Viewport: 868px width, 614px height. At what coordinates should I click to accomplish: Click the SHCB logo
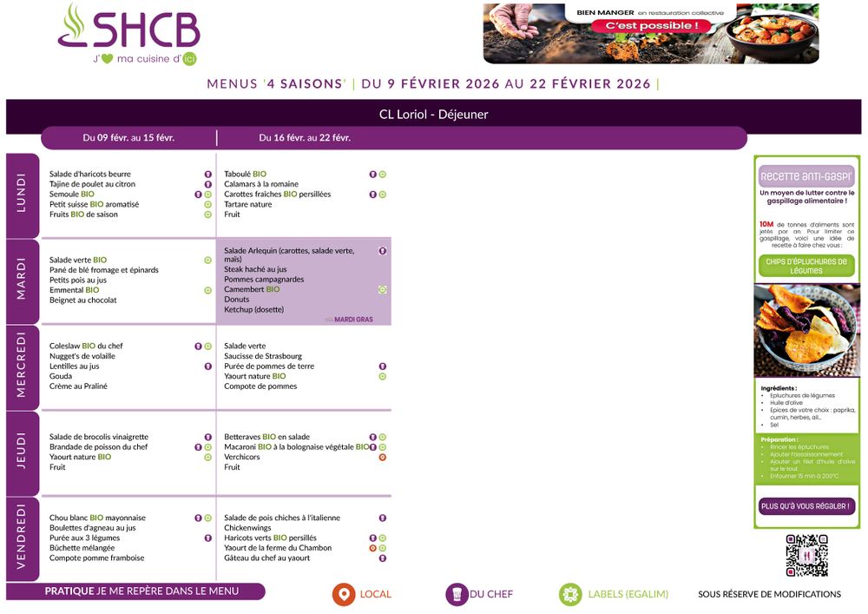pyautogui.click(x=128, y=35)
